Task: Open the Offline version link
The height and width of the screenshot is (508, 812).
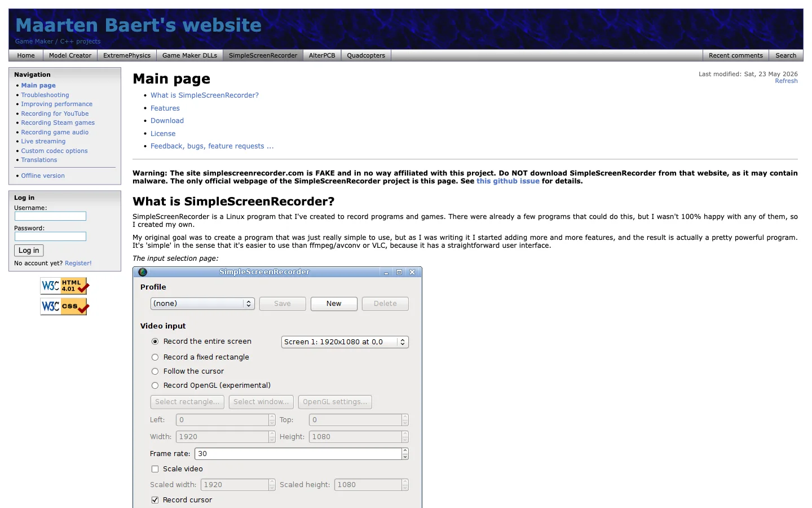Action: (x=43, y=176)
